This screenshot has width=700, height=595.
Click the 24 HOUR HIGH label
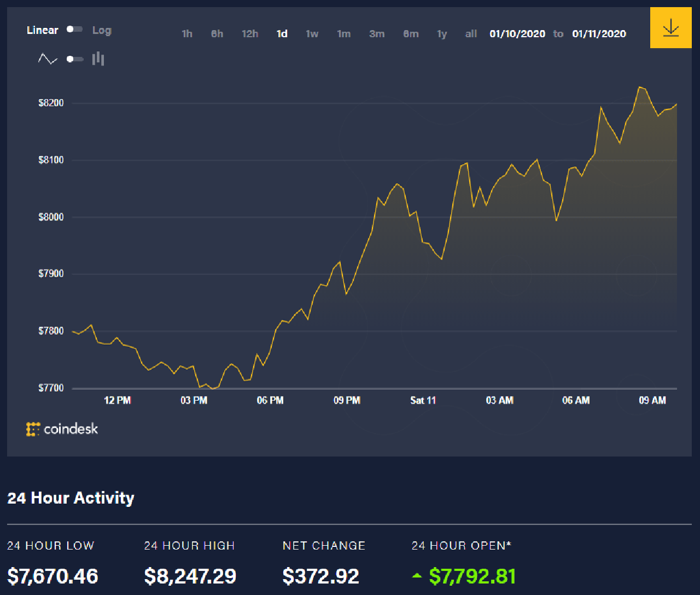point(189,546)
